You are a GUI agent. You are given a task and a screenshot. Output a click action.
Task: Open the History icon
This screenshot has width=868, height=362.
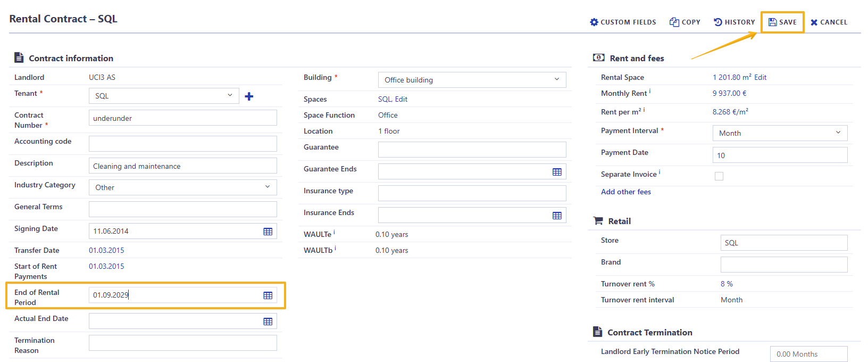[x=718, y=22]
